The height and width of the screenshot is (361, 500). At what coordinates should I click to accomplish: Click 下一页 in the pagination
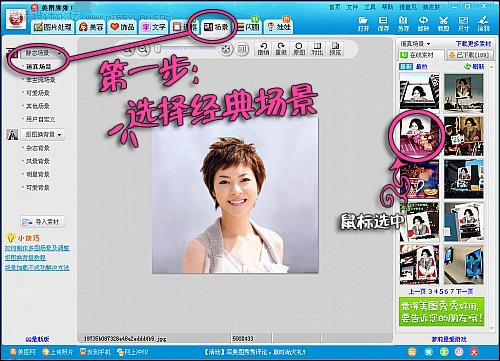[464, 292]
